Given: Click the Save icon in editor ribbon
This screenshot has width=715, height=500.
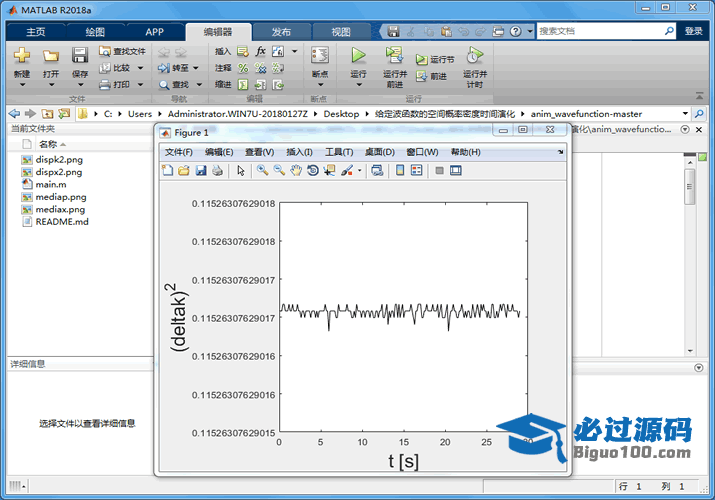Looking at the screenshot, I should pyautogui.click(x=80, y=56).
